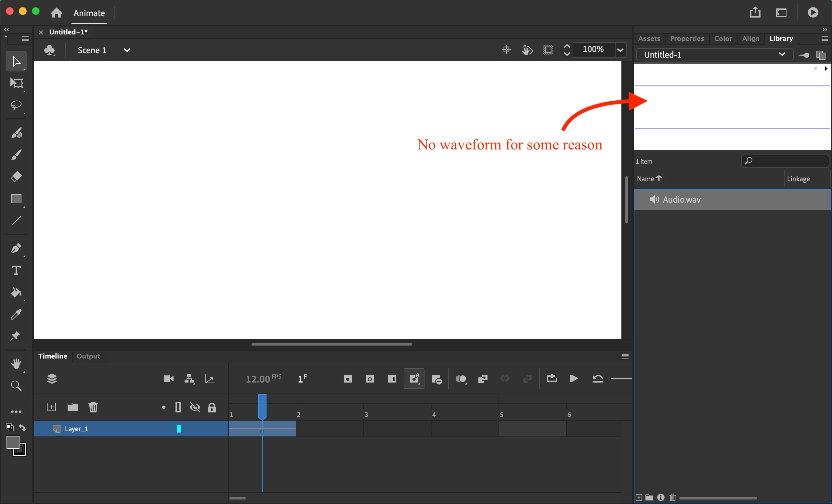Play the timeline animation
832x504 pixels.
(574, 379)
